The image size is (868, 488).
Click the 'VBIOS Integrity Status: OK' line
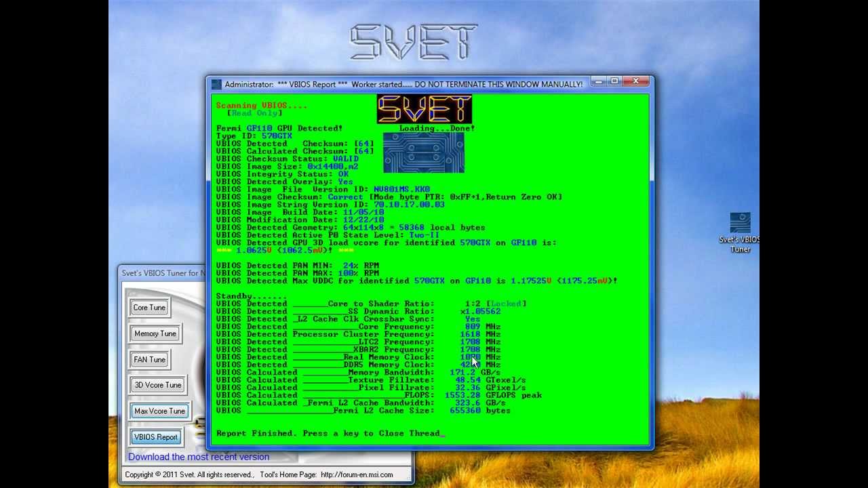[282, 174]
